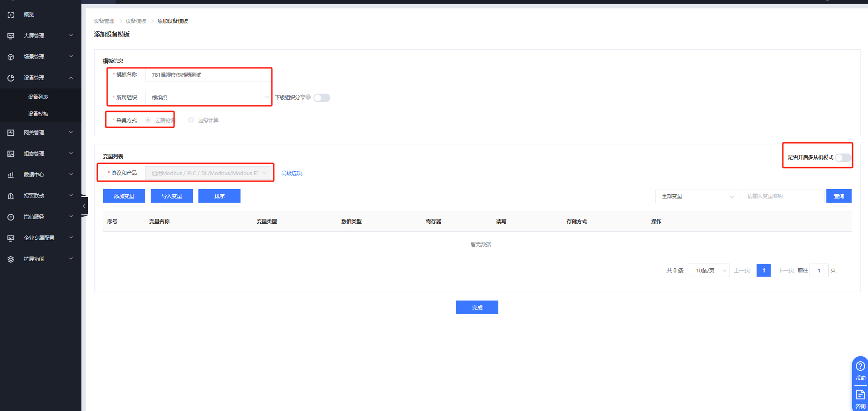
Task: Click the 网关管理 gateway icon
Action: click(11, 133)
